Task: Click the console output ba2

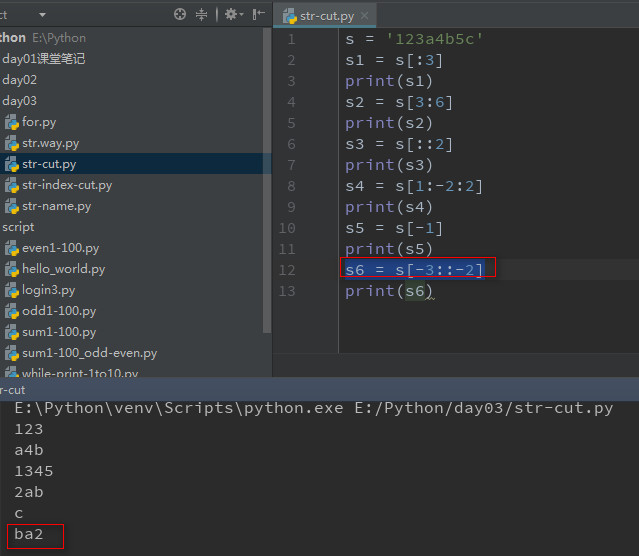Action: point(29,534)
